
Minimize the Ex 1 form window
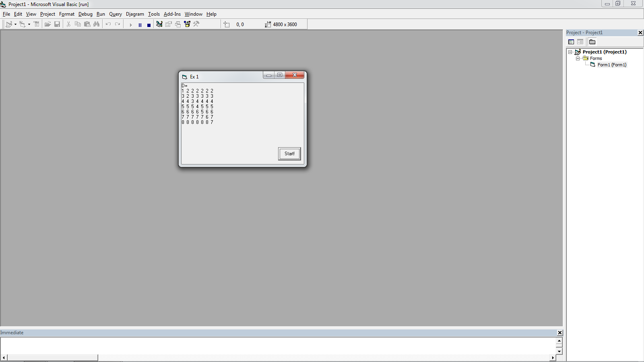(269, 75)
